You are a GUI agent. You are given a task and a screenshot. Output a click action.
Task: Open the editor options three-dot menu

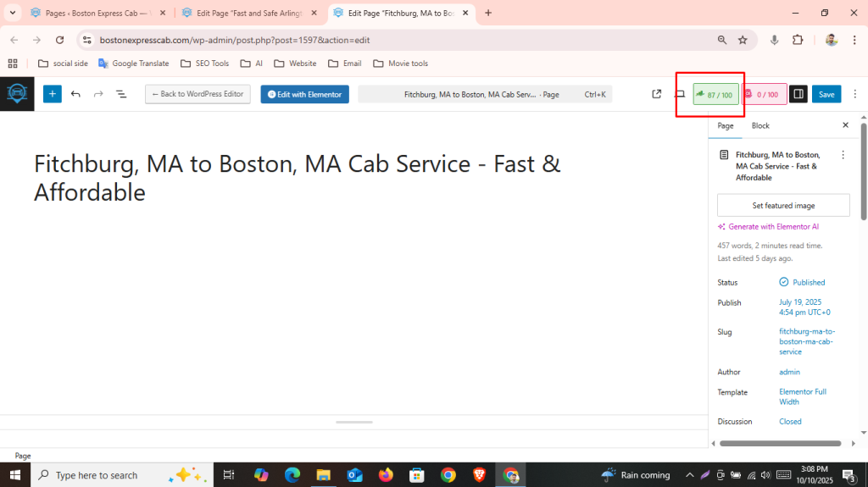[854, 94]
